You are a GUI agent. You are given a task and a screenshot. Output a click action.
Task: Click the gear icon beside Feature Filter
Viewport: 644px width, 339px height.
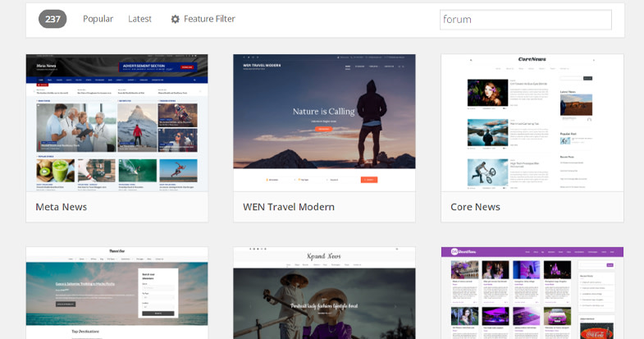(x=176, y=19)
